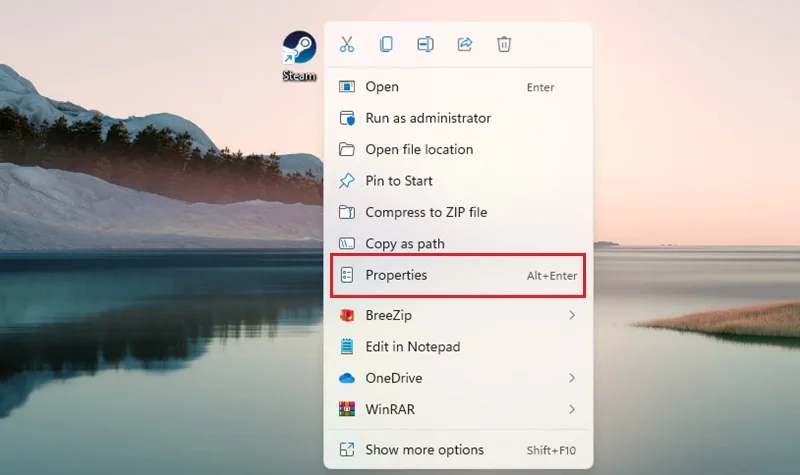Click Show more options
The height and width of the screenshot is (475, 800).
click(x=458, y=449)
